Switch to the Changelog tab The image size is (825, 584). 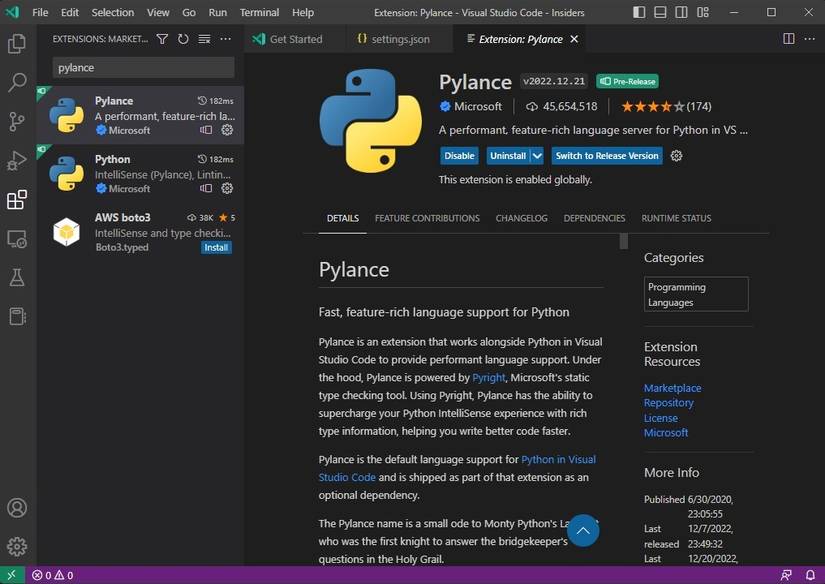(521, 218)
